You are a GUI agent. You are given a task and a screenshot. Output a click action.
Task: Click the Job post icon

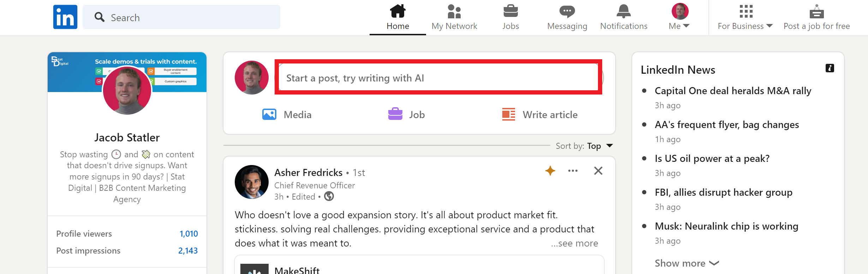(407, 115)
